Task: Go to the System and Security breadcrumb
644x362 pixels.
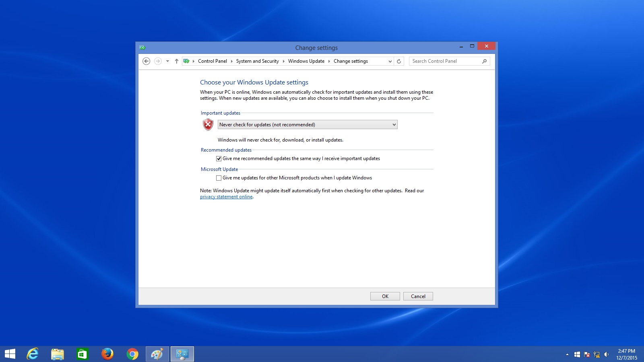Action: (x=258, y=61)
